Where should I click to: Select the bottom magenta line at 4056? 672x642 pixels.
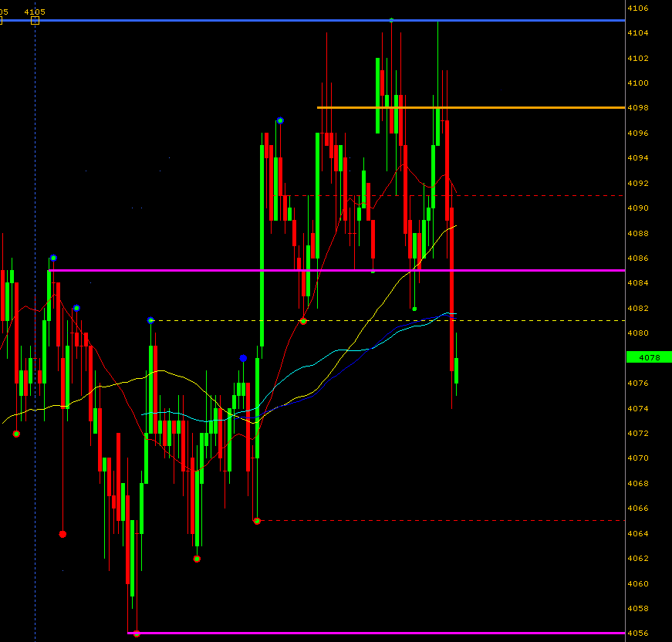click(377, 633)
